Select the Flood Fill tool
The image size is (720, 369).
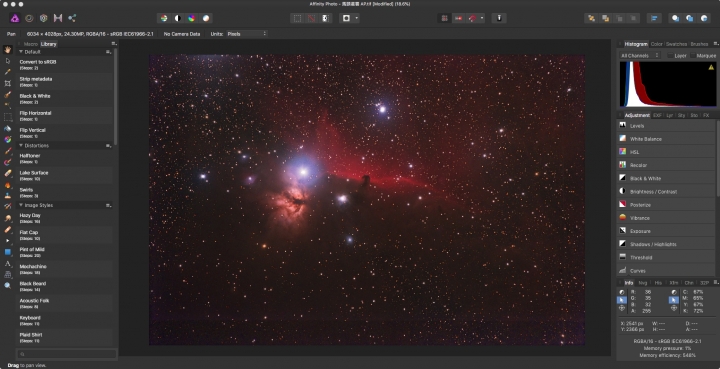coord(8,128)
